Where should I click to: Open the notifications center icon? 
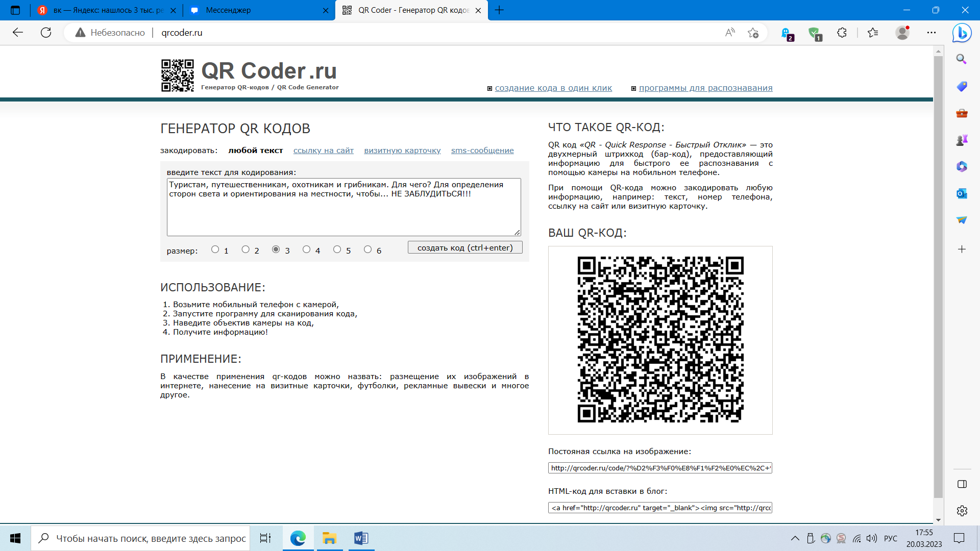[x=959, y=538]
